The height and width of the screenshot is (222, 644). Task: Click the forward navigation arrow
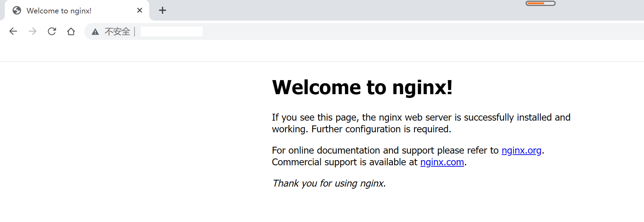[x=32, y=31]
